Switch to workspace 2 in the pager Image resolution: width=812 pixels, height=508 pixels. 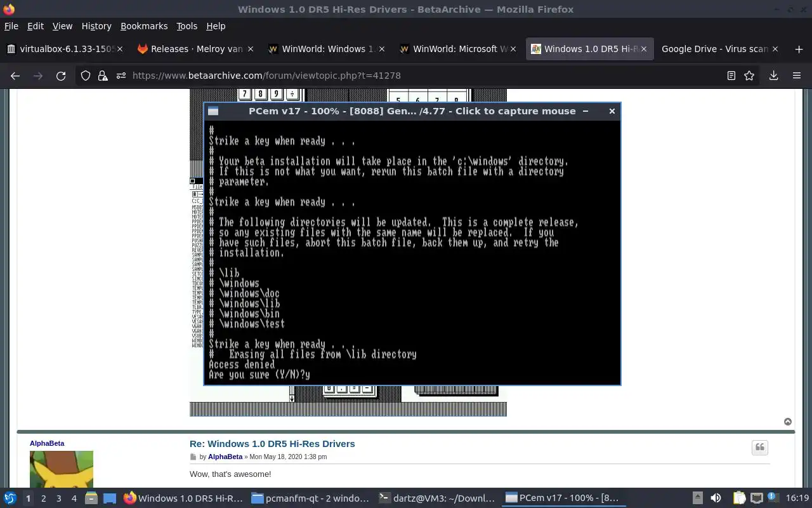pos(44,498)
